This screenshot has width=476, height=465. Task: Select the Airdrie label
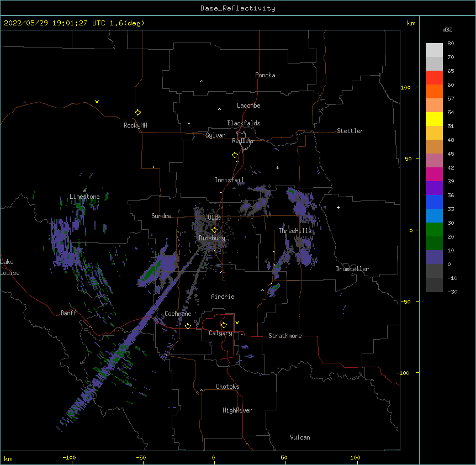[223, 297]
